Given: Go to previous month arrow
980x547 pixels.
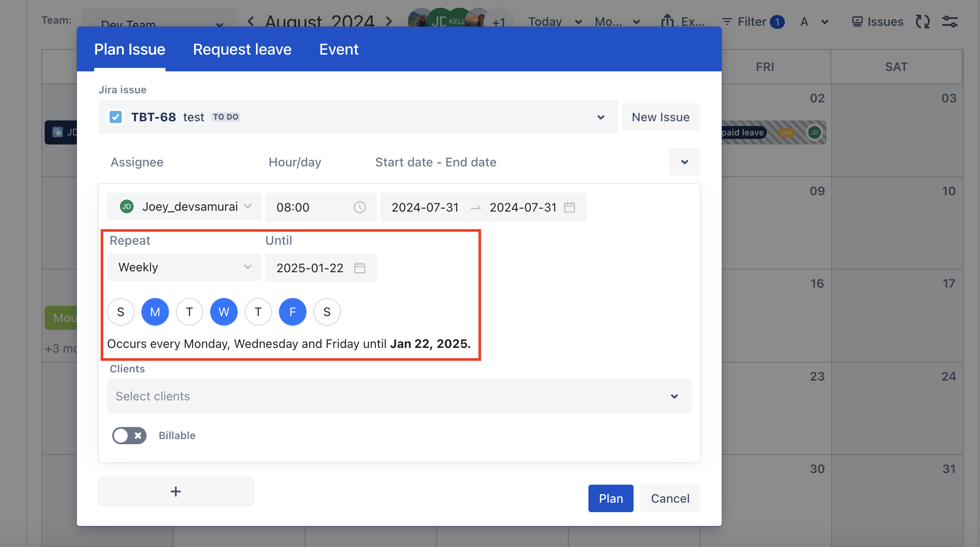Looking at the screenshot, I should pyautogui.click(x=251, y=21).
